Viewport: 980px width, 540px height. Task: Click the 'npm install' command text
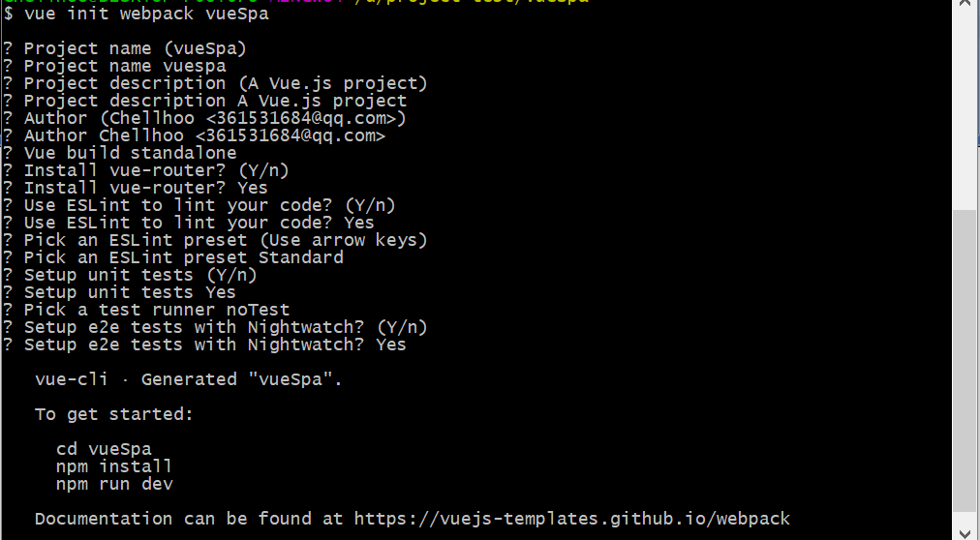point(114,466)
